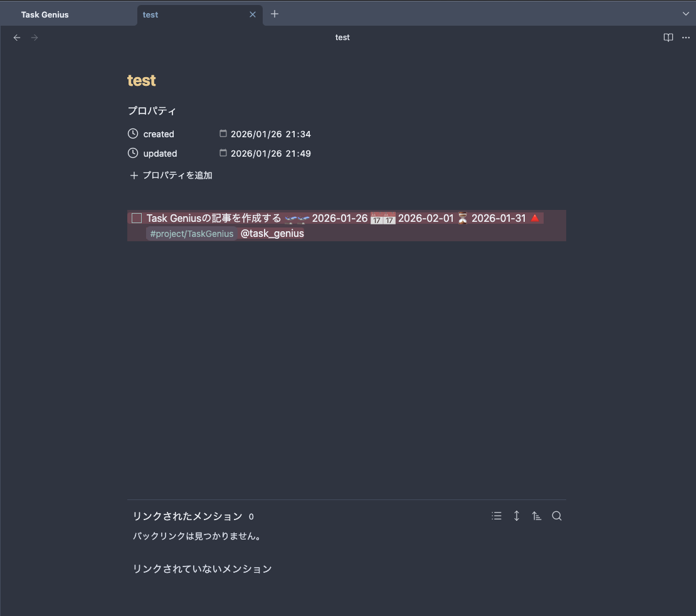
Task: Open calendar picker for created date
Action: click(223, 133)
